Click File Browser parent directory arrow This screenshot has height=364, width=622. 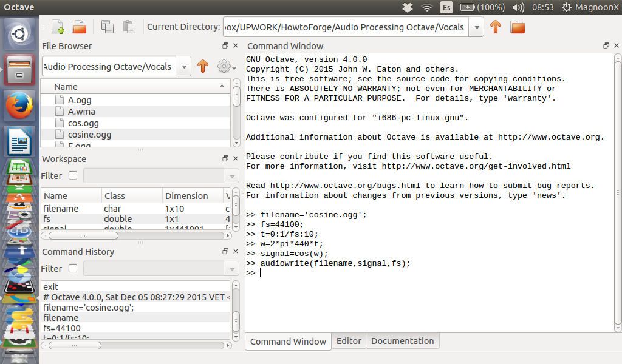point(203,66)
